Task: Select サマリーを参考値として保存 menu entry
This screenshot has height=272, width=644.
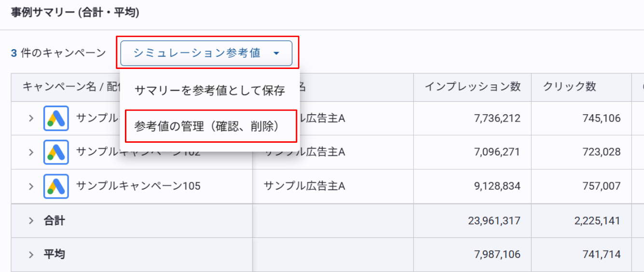Action: (x=210, y=90)
